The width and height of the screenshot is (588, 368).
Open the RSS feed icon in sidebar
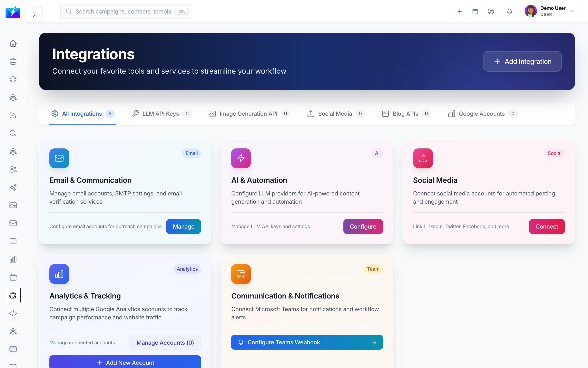pyautogui.click(x=13, y=115)
